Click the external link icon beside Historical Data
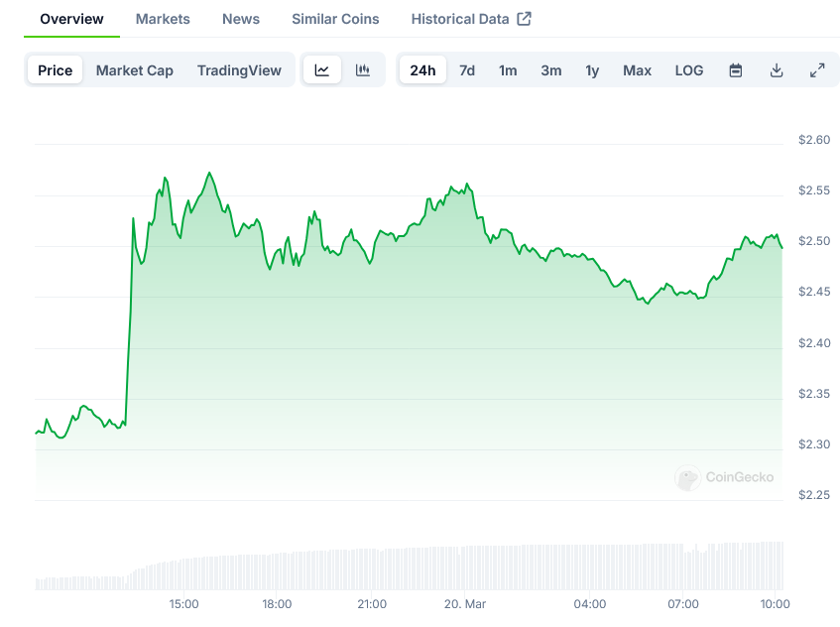The image size is (840, 627). (x=525, y=19)
